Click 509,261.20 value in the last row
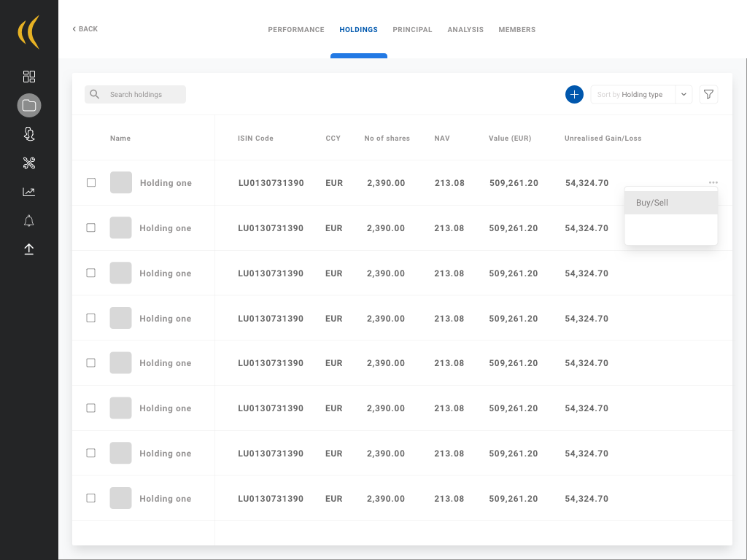 [x=513, y=499]
